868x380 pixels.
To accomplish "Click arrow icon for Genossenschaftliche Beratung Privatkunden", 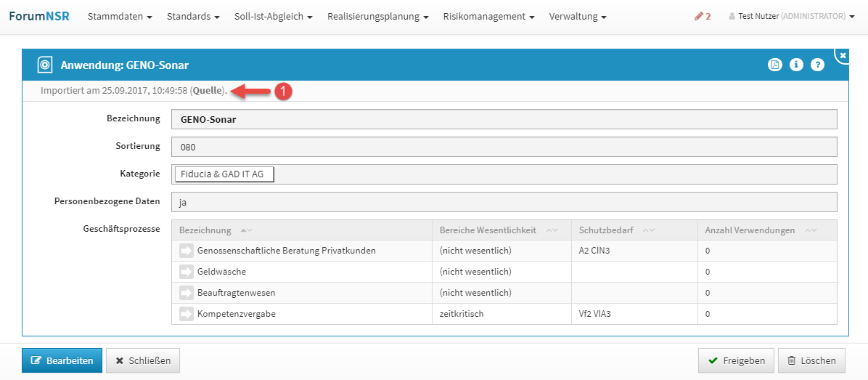I will [187, 251].
